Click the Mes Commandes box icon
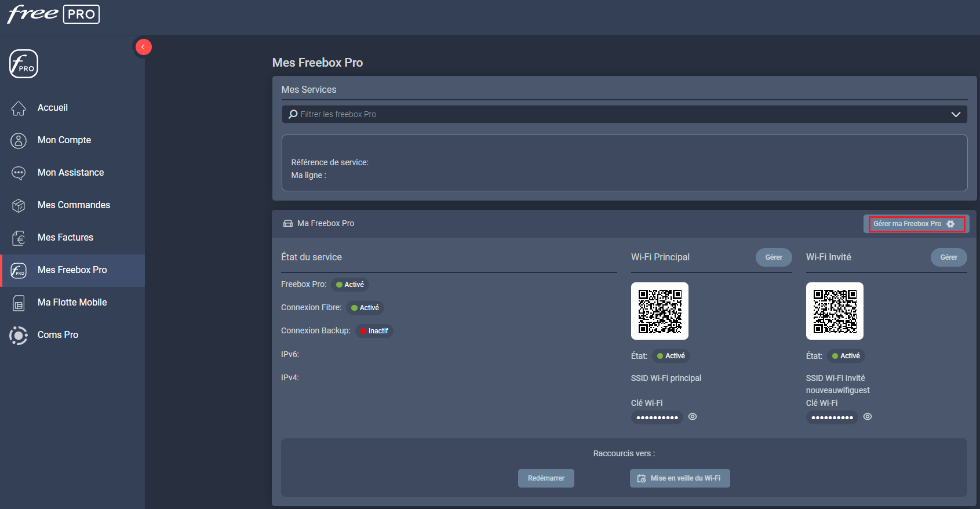The image size is (980, 509). (19, 205)
